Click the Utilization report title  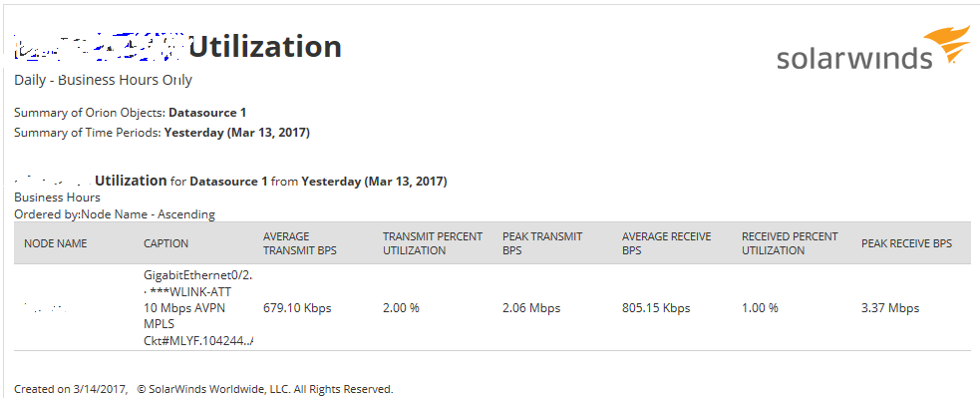265,47
